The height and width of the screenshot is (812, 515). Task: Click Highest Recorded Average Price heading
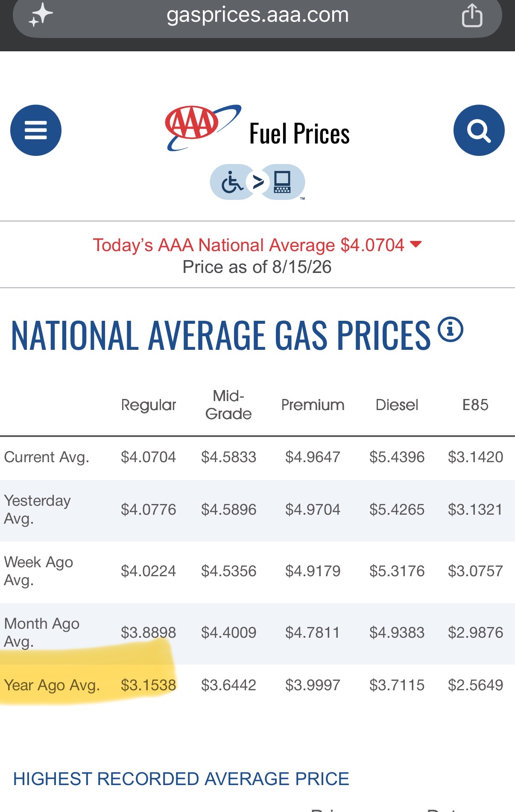181,779
